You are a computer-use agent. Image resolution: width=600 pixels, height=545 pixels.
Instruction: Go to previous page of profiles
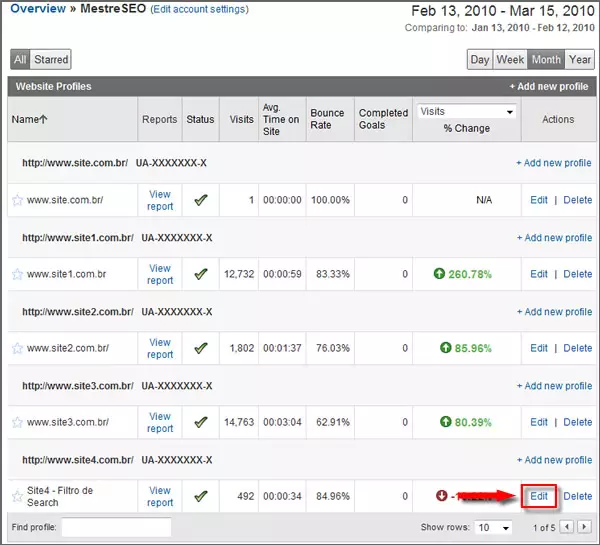pos(566,527)
